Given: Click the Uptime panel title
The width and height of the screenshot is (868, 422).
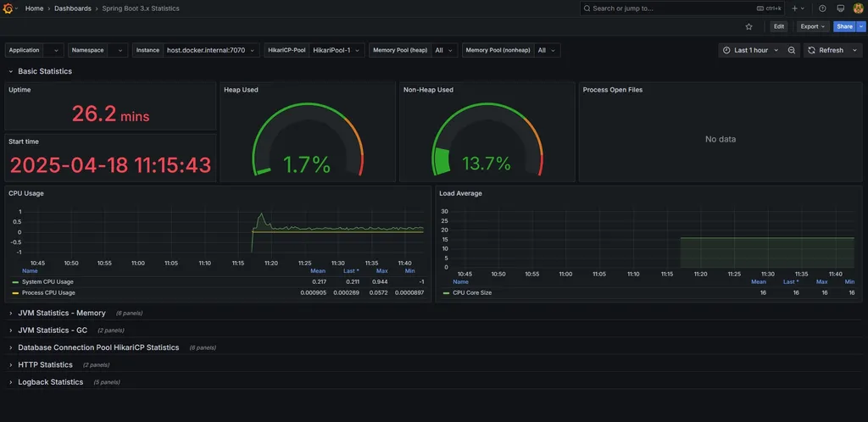Looking at the screenshot, I should click(x=19, y=90).
